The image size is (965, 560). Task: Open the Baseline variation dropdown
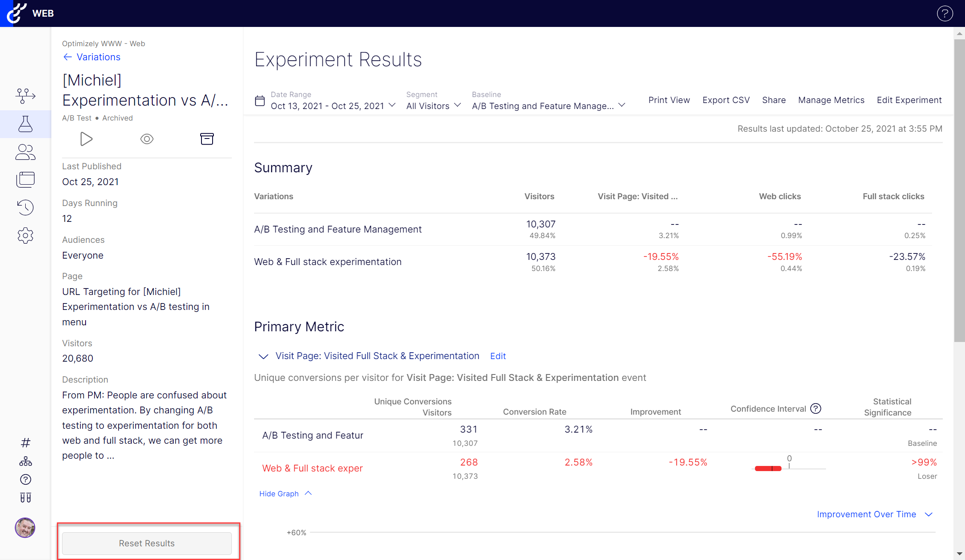(x=548, y=106)
